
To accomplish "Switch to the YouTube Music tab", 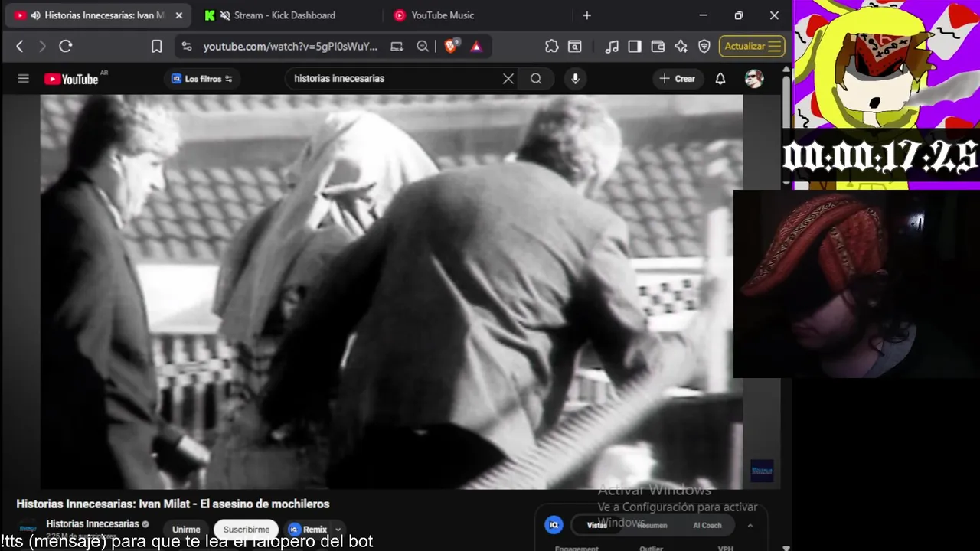I will 443,15.
